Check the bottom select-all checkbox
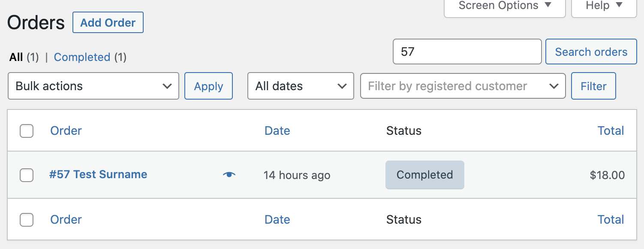 (x=26, y=219)
